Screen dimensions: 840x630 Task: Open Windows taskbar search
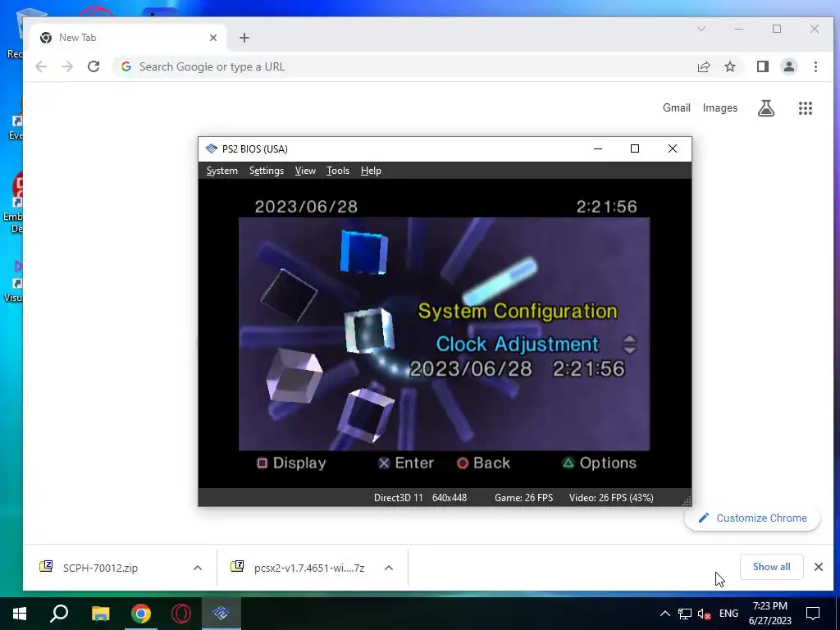[59, 614]
